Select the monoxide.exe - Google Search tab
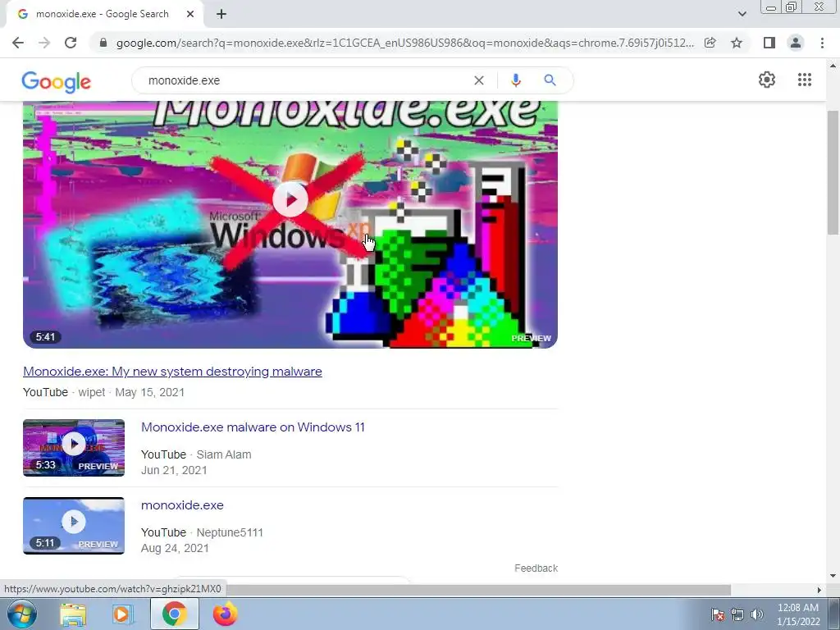The height and width of the screenshot is (630, 840). [104, 14]
